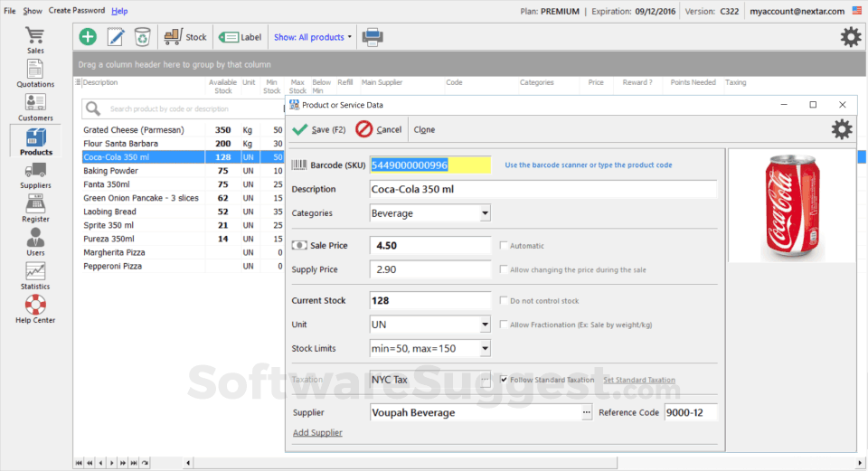Click the green add product icon
Viewport: 868px width, 471px height.
(x=88, y=37)
